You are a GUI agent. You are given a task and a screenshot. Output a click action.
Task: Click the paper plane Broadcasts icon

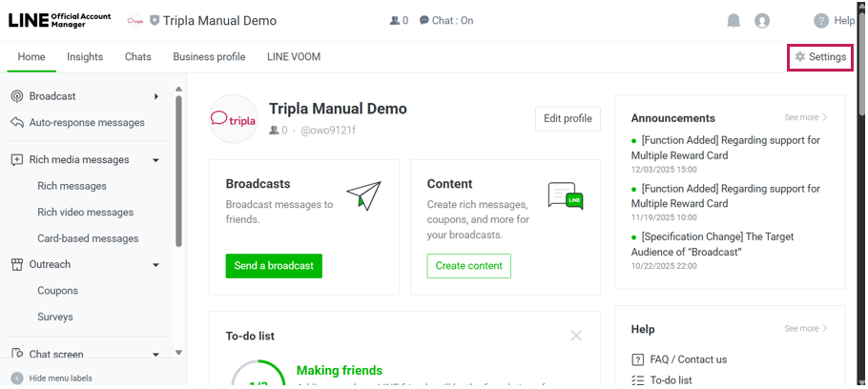click(x=363, y=194)
